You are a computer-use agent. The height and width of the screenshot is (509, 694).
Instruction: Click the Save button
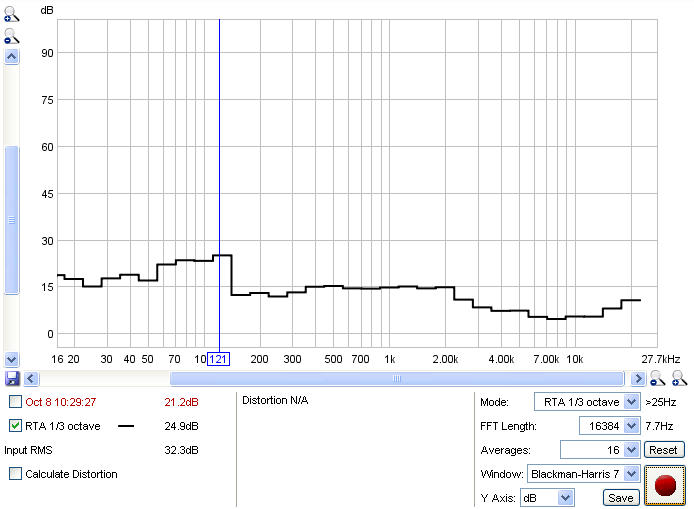621,498
